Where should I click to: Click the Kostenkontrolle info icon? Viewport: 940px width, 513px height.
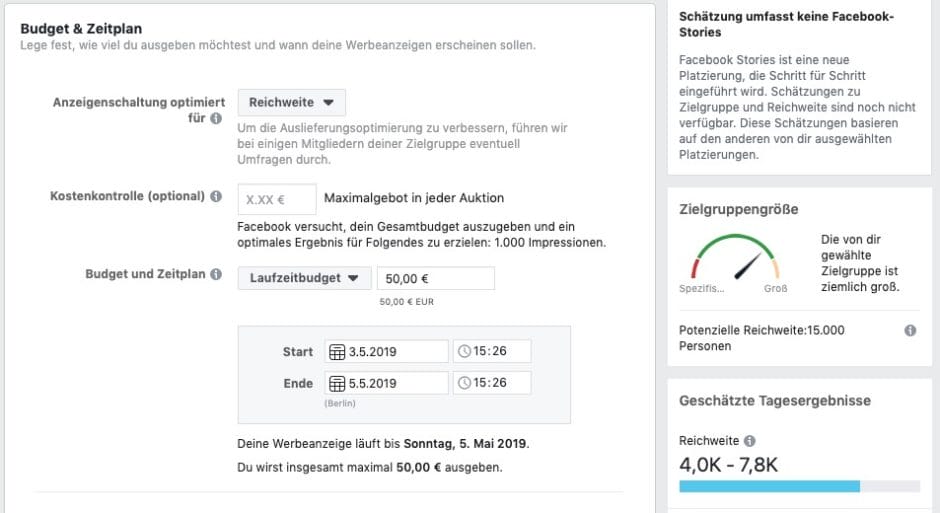tap(216, 197)
